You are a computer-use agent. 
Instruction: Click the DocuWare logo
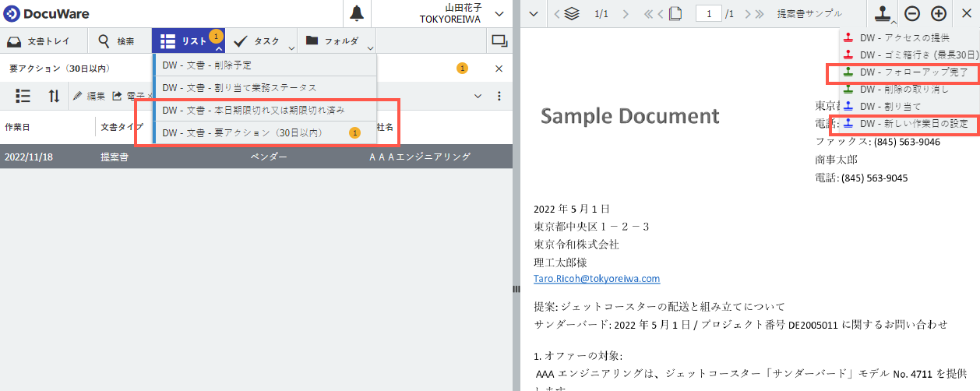(x=46, y=13)
